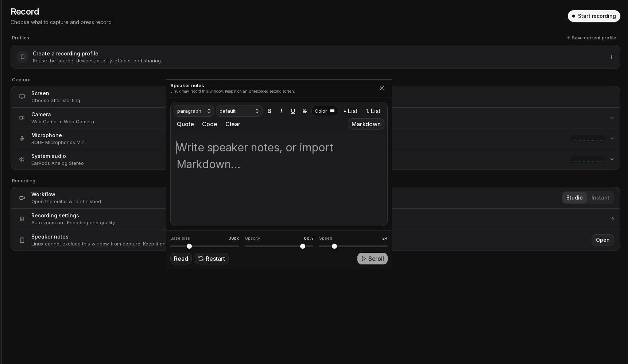
Task: Expand the System audio device chevron
Action: pos(612,159)
